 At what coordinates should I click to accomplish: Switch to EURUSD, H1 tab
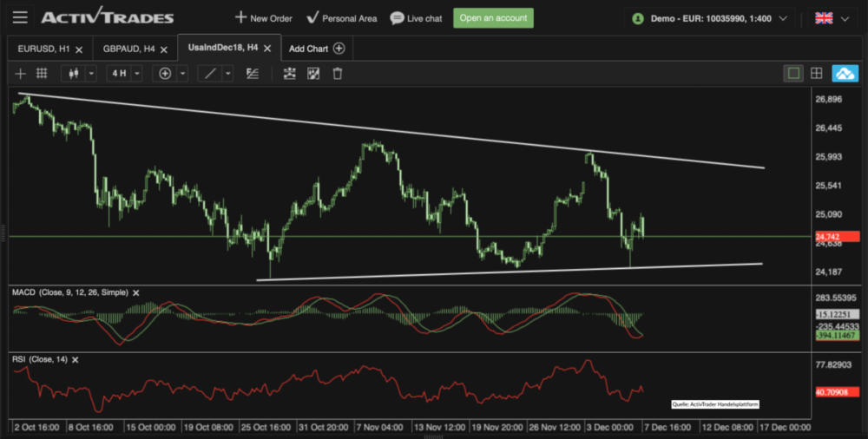[43, 49]
